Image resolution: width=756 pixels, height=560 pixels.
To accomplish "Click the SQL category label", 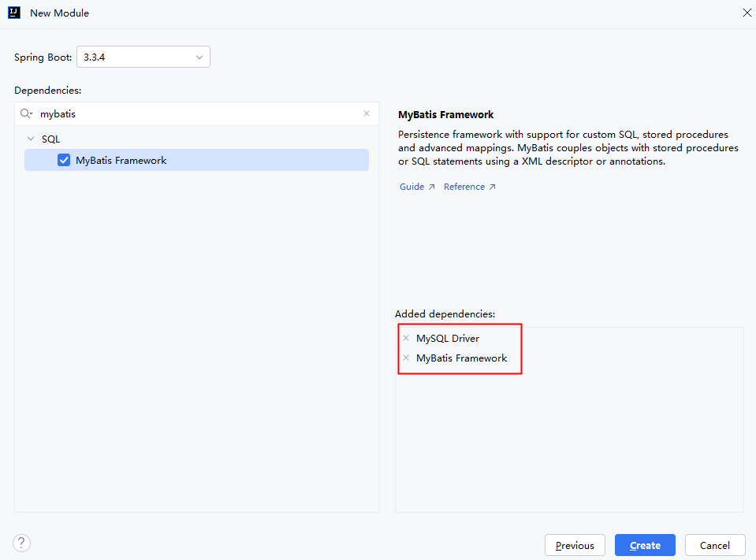I will point(50,139).
